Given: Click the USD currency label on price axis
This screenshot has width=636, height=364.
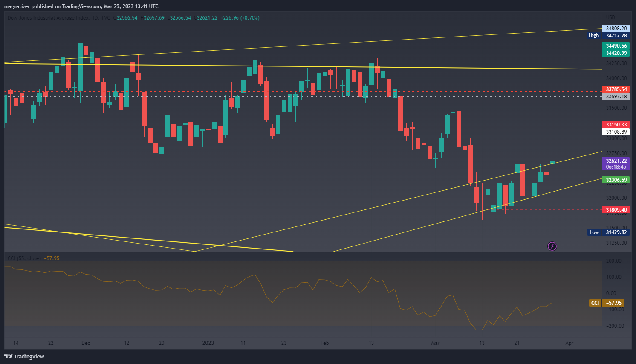Looking at the screenshot, I should pyautogui.click(x=610, y=17).
